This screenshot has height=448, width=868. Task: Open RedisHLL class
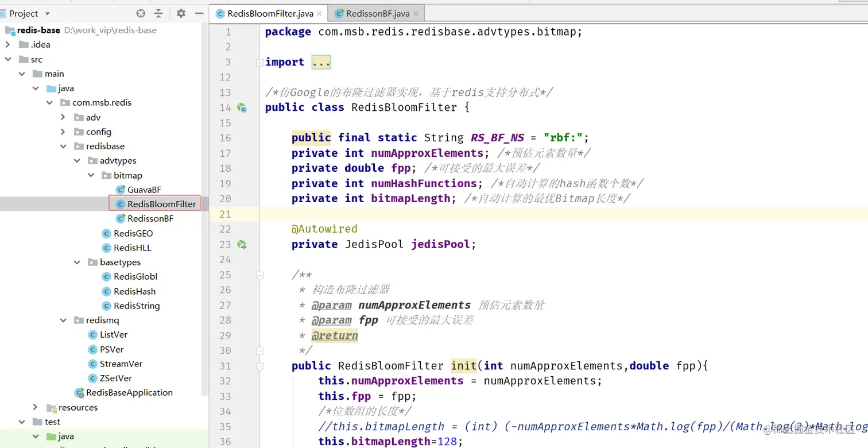(x=133, y=248)
